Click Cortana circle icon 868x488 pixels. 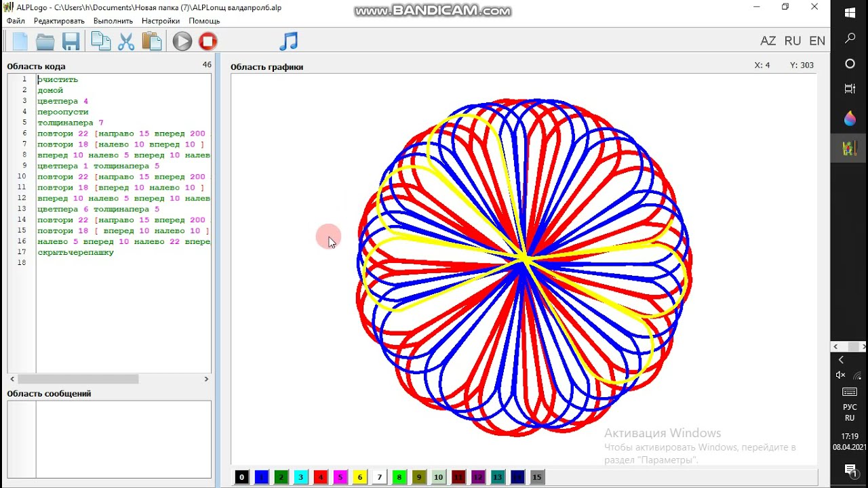pyautogui.click(x=850, y=64)
